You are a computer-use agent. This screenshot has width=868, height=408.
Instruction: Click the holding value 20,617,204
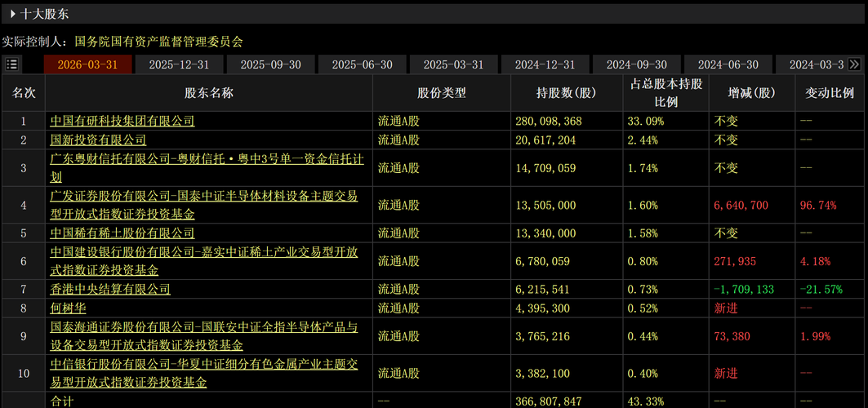coord(545,140)
